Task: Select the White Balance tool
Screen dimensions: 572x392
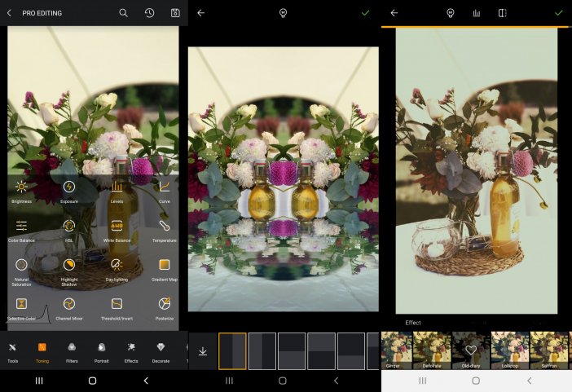Action: pyautogui.click(x=117, y=231)
